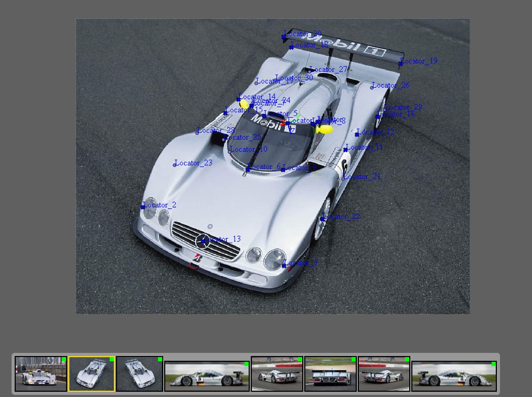Viewport: 532px width, 397px height.
Task: Select the Locator_2 marker on left headlight
Action: [x=143, y=207]
